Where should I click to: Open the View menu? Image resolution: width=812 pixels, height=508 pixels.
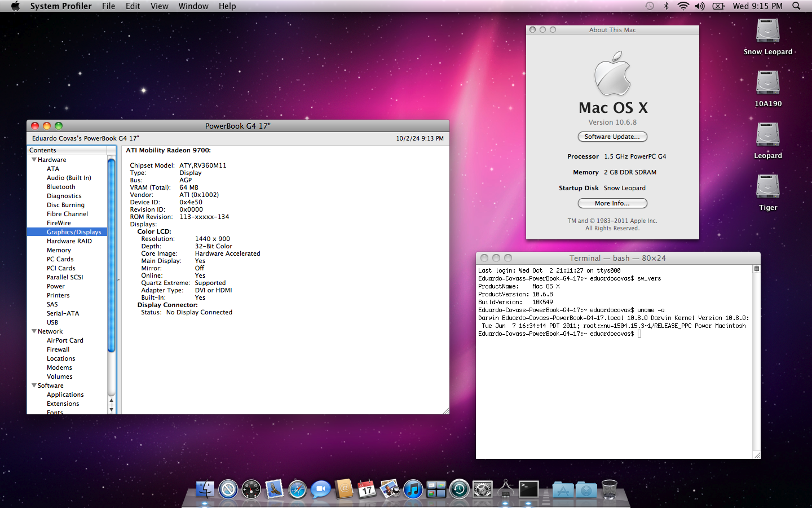[x=159, y=6]
